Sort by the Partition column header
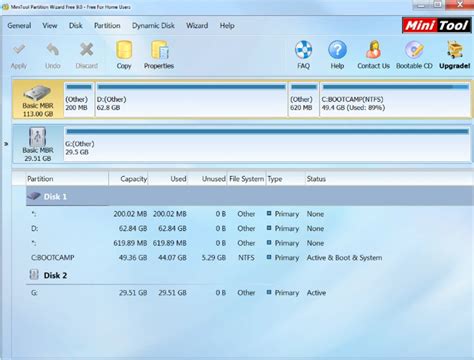This screenshot has width=474, height=360. point(67,179)
